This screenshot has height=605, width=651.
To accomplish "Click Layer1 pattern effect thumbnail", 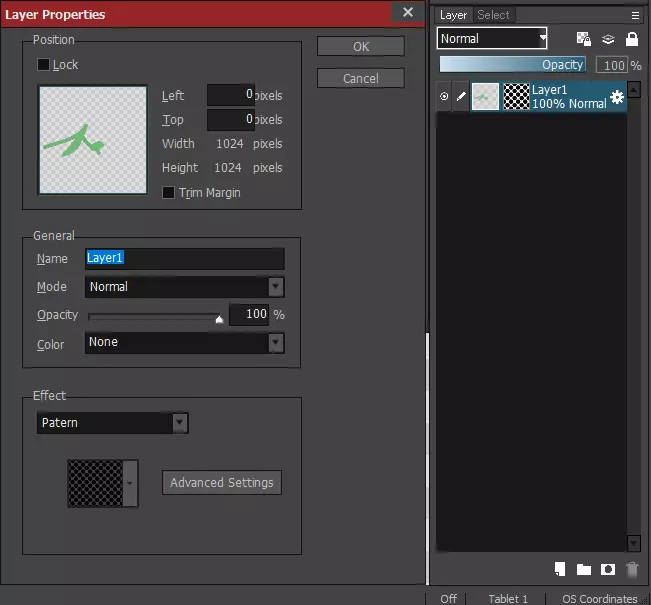I will (x=516, y=97).
